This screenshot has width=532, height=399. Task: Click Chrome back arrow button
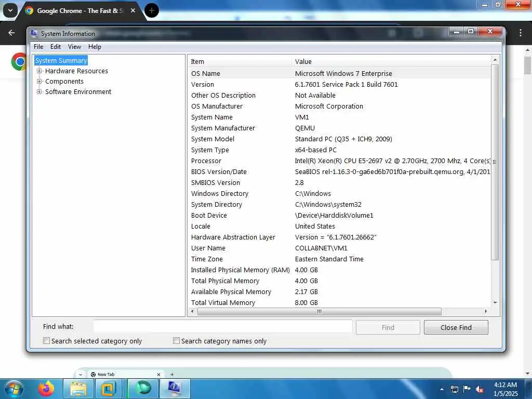click(x=11, y=33)
